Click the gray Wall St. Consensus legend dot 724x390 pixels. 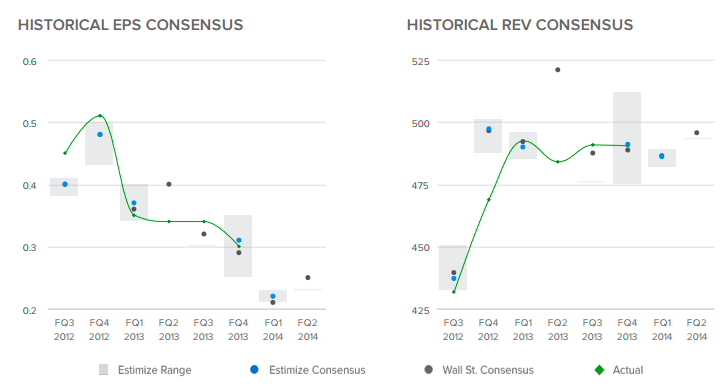(428, 370)
